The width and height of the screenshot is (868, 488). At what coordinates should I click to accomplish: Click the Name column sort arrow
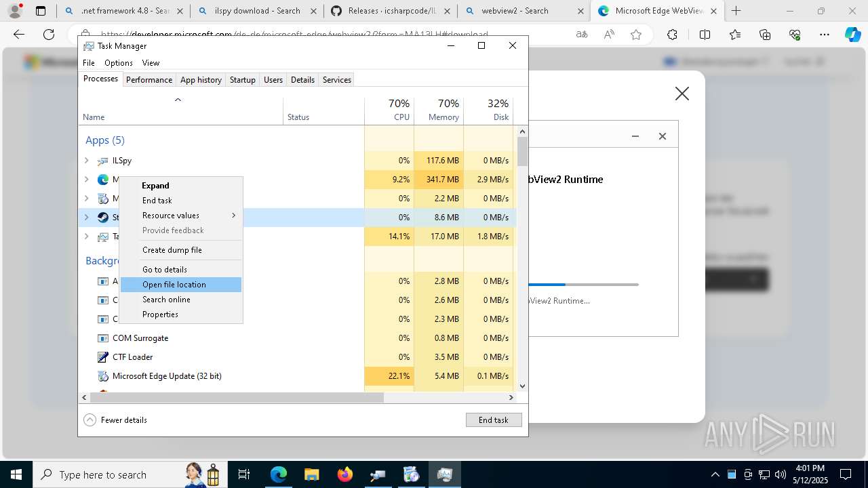coord(178,100)
